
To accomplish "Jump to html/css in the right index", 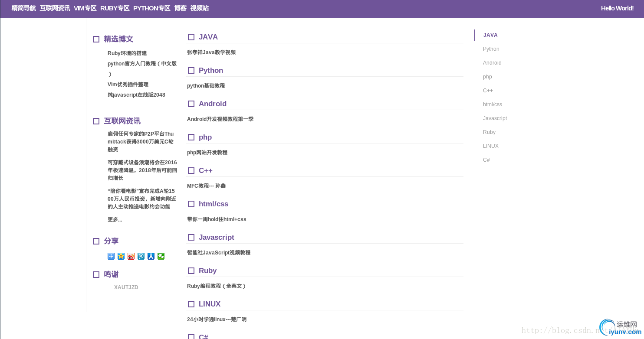I will point(493,104).
